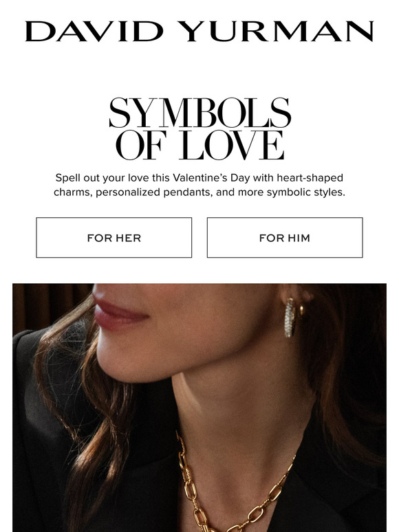Image resolution: width=399 pixels, height=532 pixels.
Task: Click the words 'heart-shaped' in the description
Action: pyautogui.click(x=310, y=178)
